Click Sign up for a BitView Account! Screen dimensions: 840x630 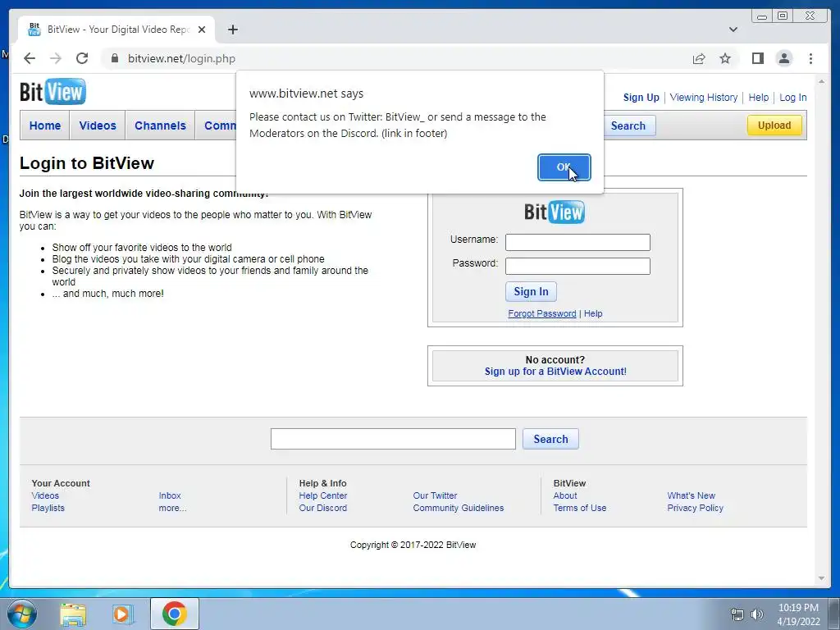coord(555,372)
